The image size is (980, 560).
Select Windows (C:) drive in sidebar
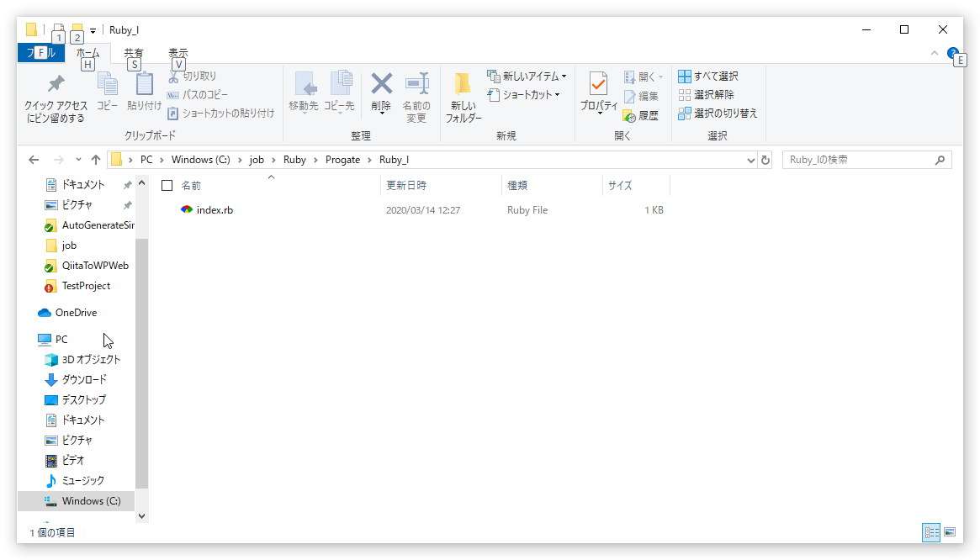click(x=77, y=501)
